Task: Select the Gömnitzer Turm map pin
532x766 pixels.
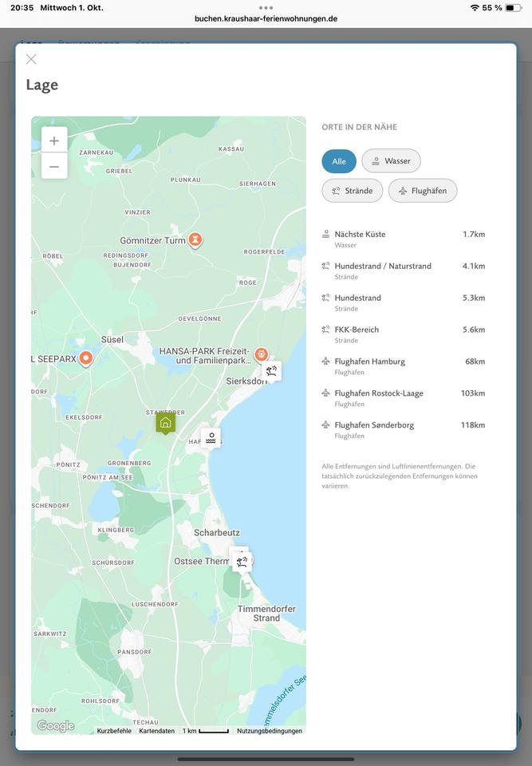Action: tap(195, 239)
